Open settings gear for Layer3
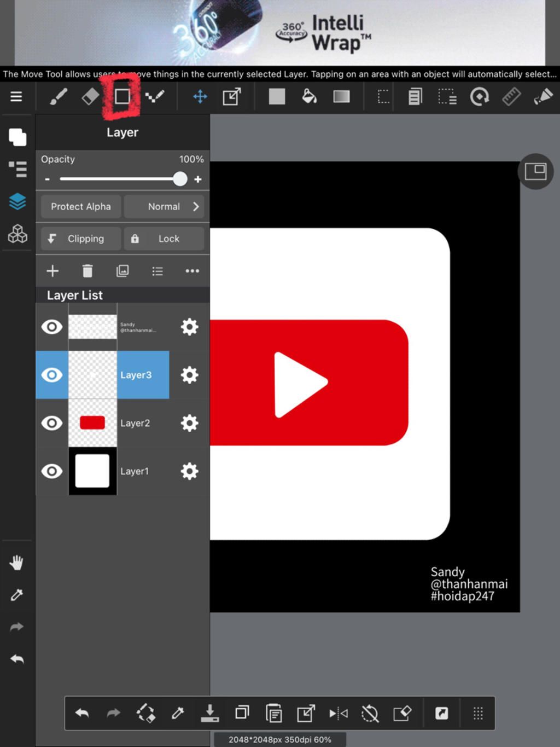560x747 pixels. 189,375
